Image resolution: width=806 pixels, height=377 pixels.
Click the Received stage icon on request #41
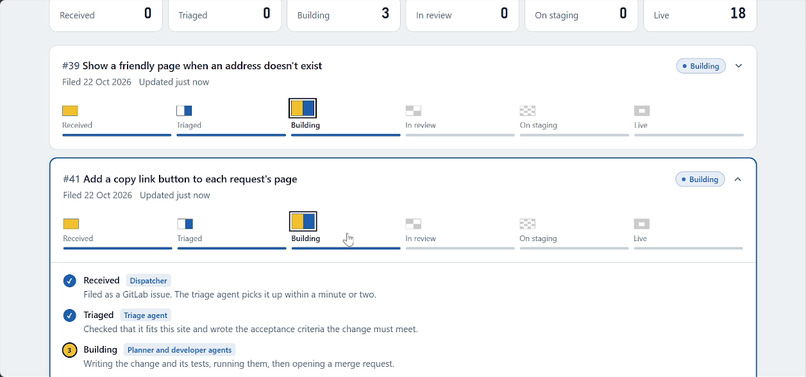point(71,224)
